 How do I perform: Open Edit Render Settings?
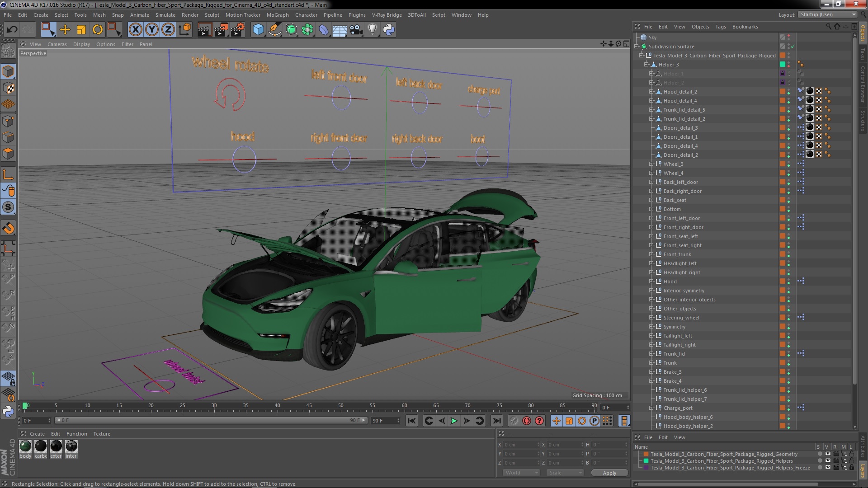coord(238,30)
